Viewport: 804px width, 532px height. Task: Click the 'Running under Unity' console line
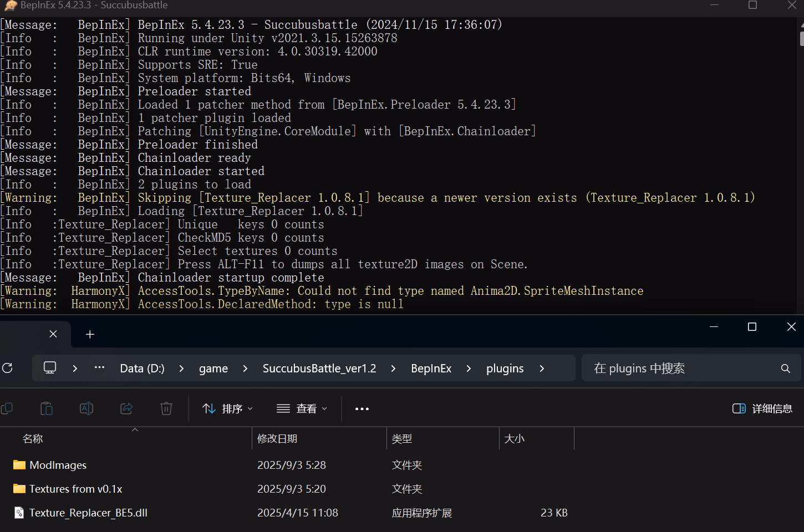[199, 38]
